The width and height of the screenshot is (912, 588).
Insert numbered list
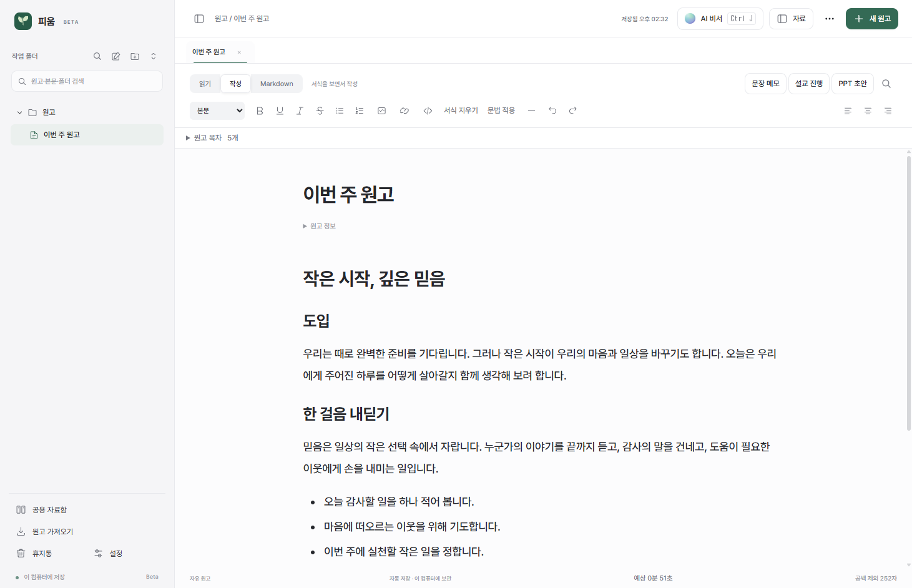[x=360, y=110]
